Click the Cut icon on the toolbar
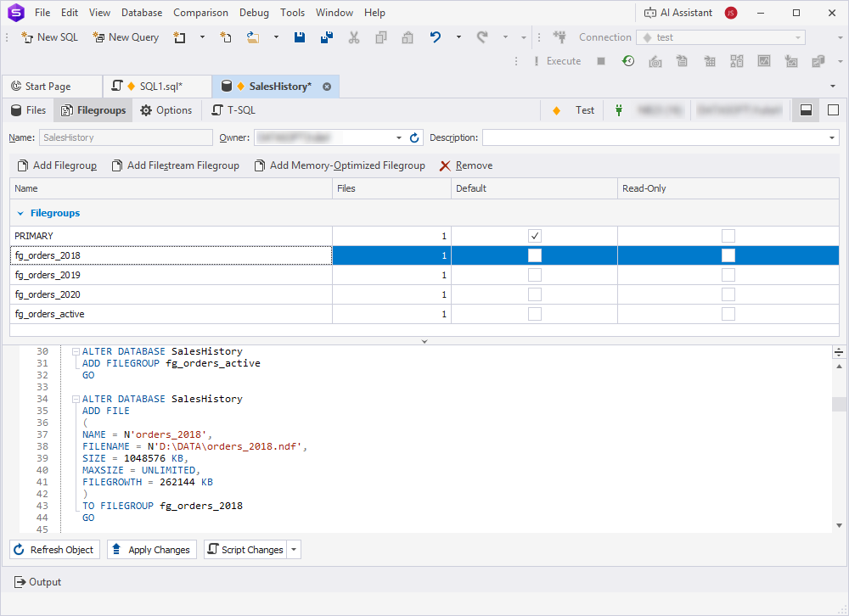This screenshot has width=849, height=616. coord(353,37)
